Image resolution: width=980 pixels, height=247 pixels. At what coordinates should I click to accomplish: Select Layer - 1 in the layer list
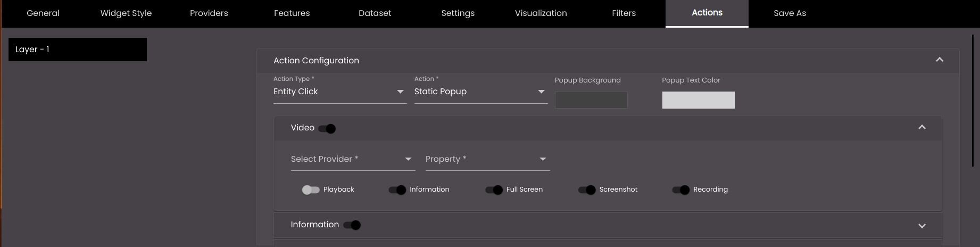tap(78, 50)
